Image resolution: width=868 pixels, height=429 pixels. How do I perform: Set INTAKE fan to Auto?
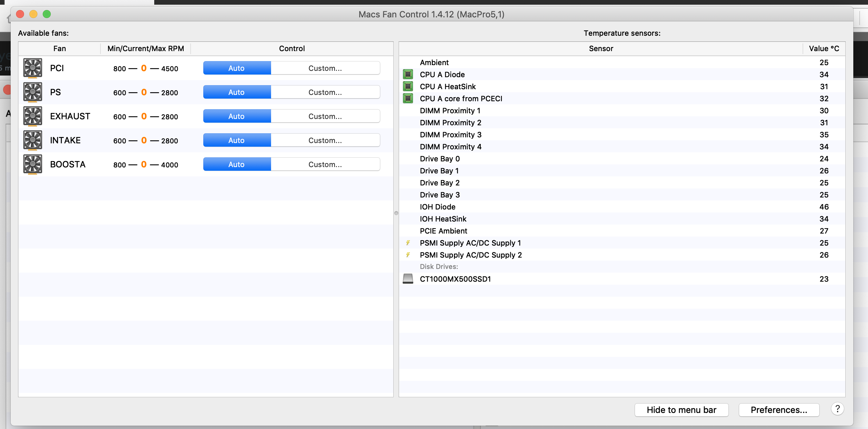tap(237, 140)
